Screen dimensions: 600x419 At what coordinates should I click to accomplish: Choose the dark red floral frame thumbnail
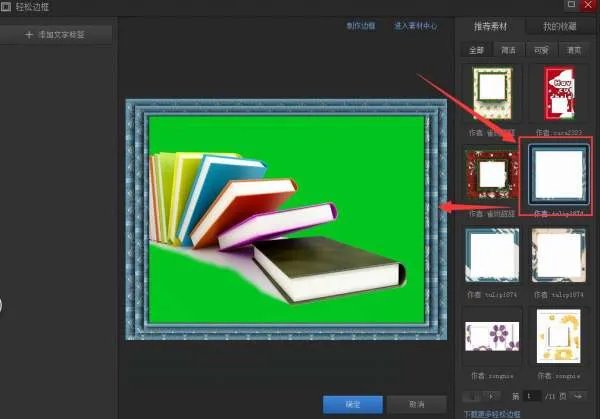pos(492,174)
